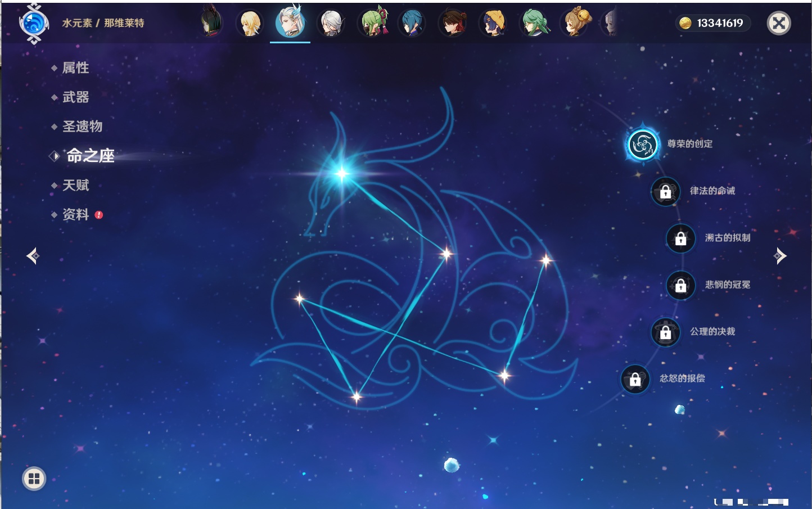Open the four-square grid menu icon
Image resolution: width=812 pixels, height=509 pixels.
[34, 479]
